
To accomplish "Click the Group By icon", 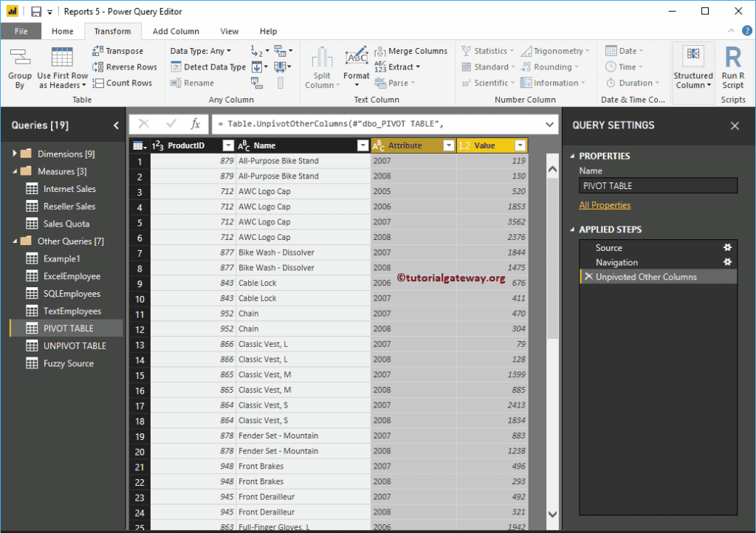I will [20, 58].
